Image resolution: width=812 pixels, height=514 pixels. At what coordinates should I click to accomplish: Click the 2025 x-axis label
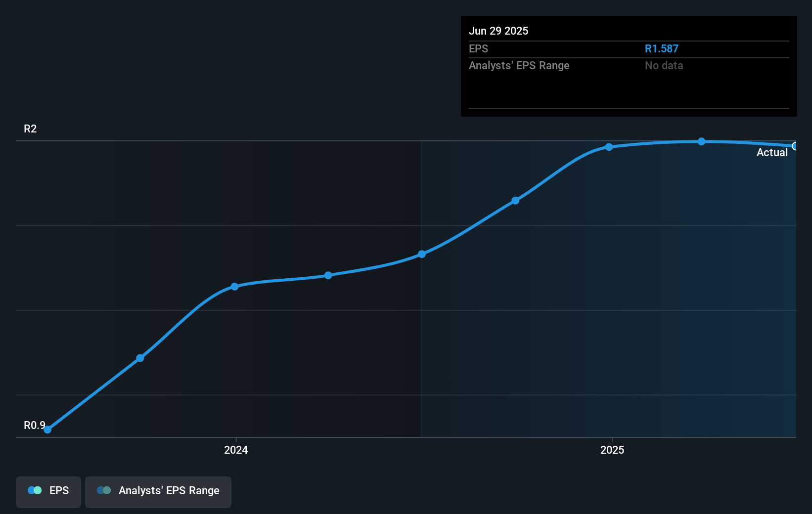click(x=612, y=450)
